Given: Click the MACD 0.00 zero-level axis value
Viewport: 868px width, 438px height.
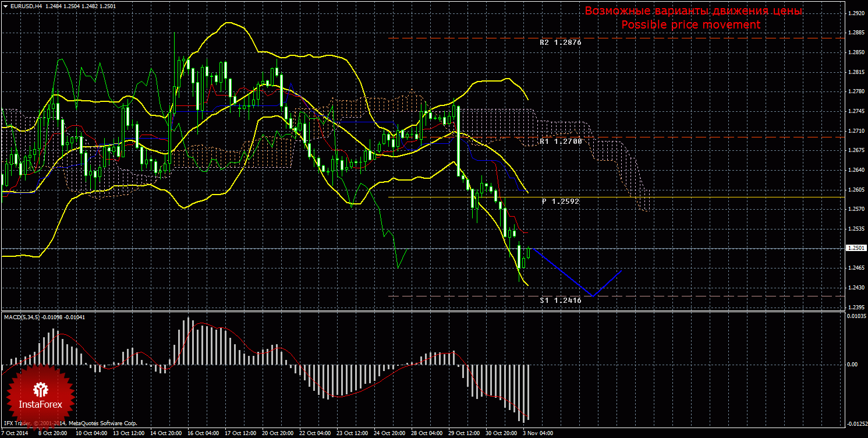Looking at the screenshot, I should 852,365.
